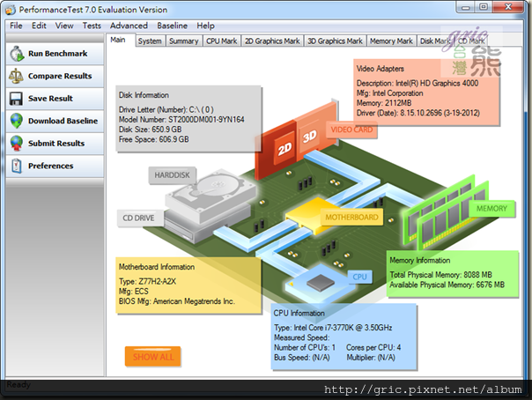Click the Cores per CPU: 4 text
The height and width of the screenshot is (400, 532).
[x=373, y=347]
